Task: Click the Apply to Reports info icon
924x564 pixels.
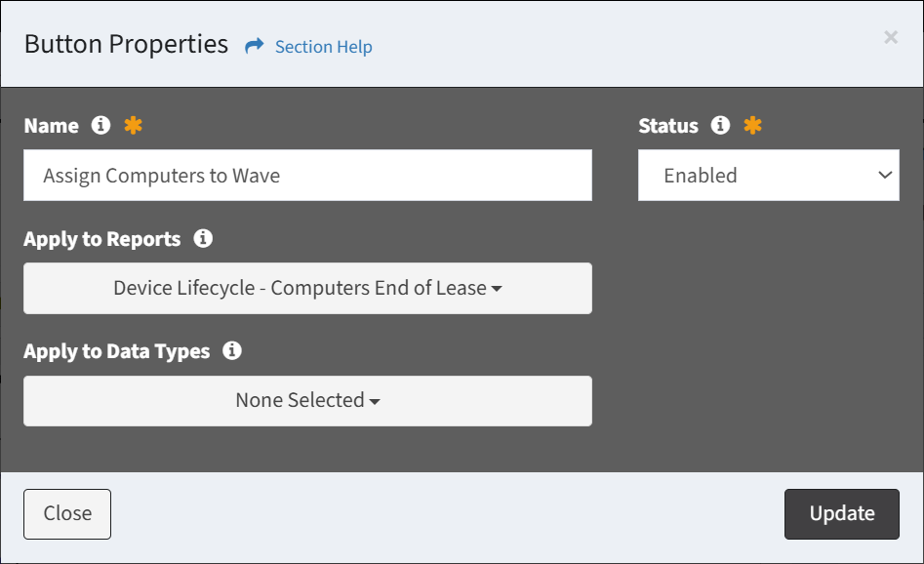Action: point(203,238)
